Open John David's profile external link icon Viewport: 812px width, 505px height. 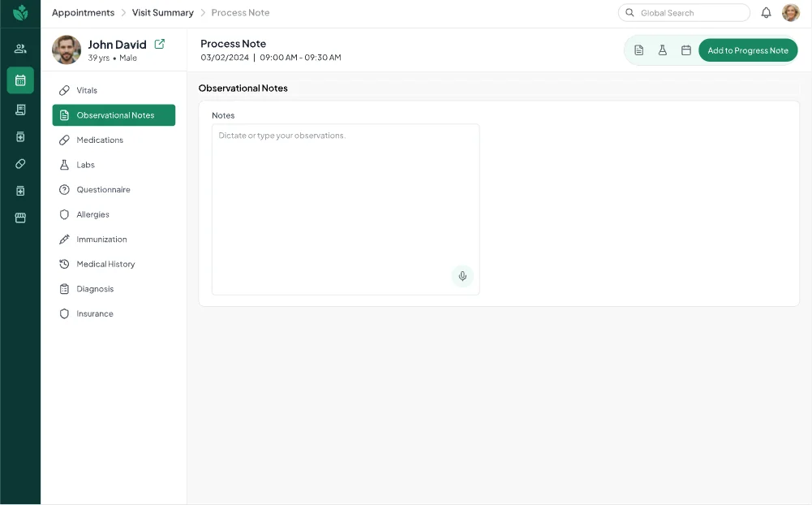160,44
